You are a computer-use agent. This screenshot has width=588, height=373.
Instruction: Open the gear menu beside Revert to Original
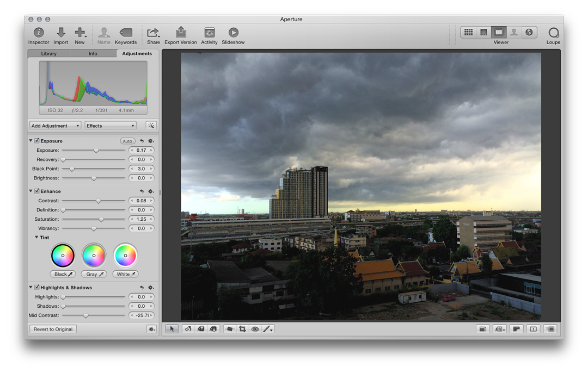[151, 329]
